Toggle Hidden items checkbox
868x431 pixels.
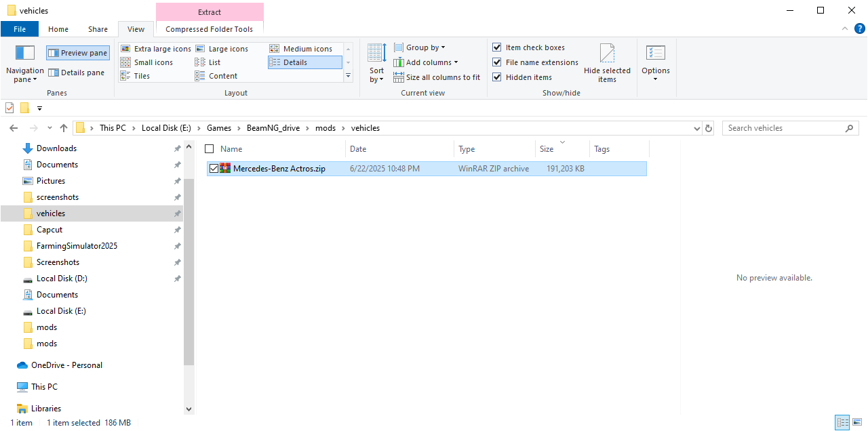pyautogui.click(x=523, y=77)
